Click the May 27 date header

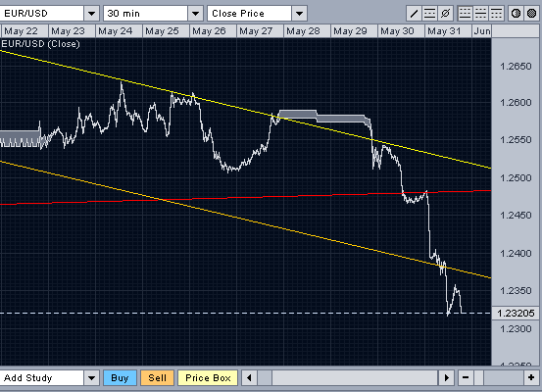coord(260,31)
